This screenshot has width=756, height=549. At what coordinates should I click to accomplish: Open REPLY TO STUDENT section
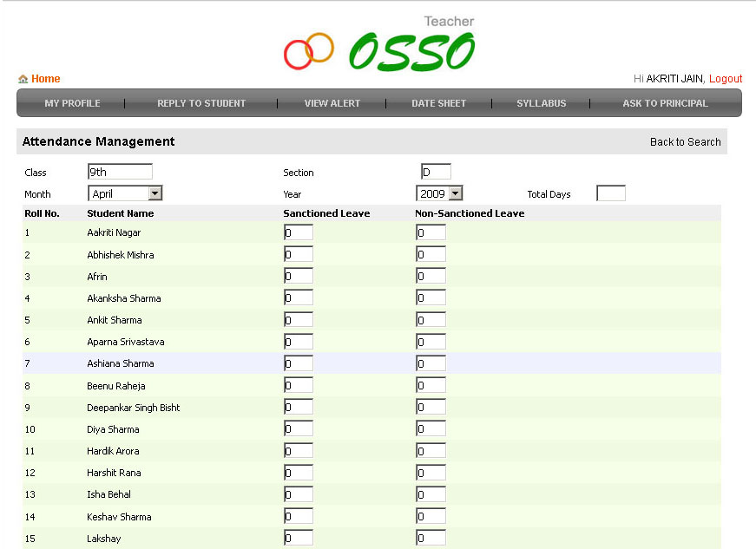[201, 102]
